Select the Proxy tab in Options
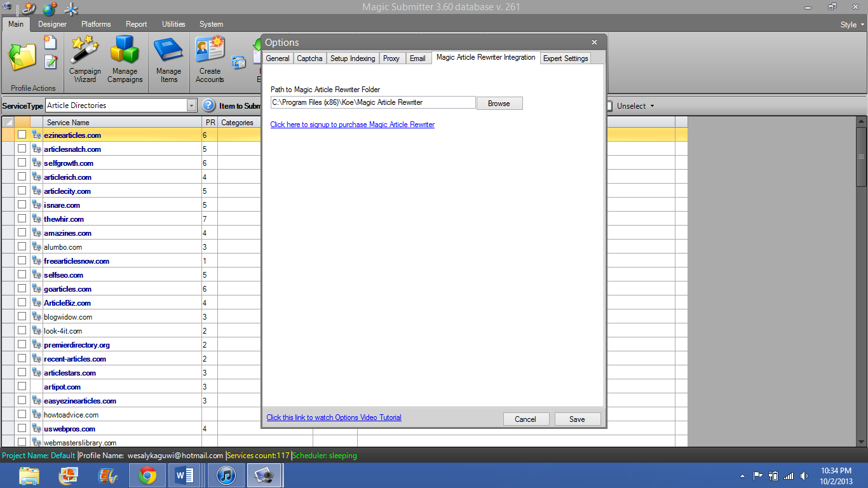Viewport: 868px width, 488px height. click(x=391, y=58)
